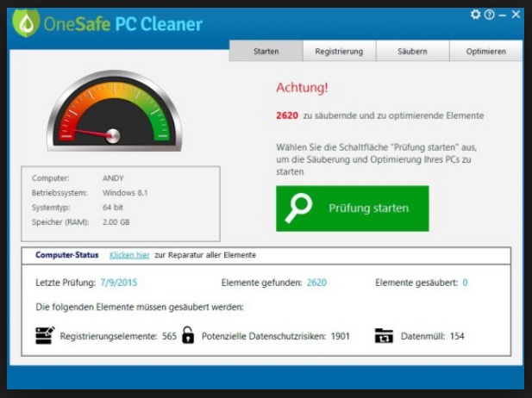Click the Letzte Prüfung date 7/9/2015
Screen dimensions: 532x398
[119, 283]
